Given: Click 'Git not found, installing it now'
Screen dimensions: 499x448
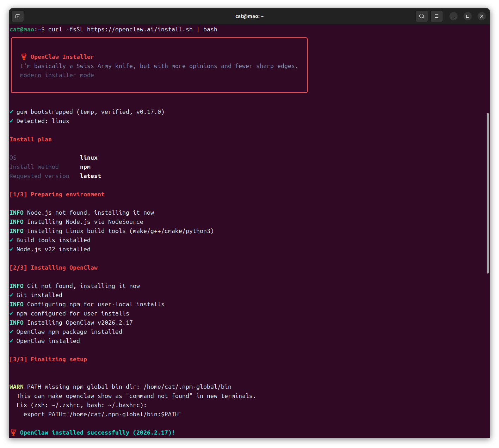Looking at the screenshot, I should [x=84, y=286].
